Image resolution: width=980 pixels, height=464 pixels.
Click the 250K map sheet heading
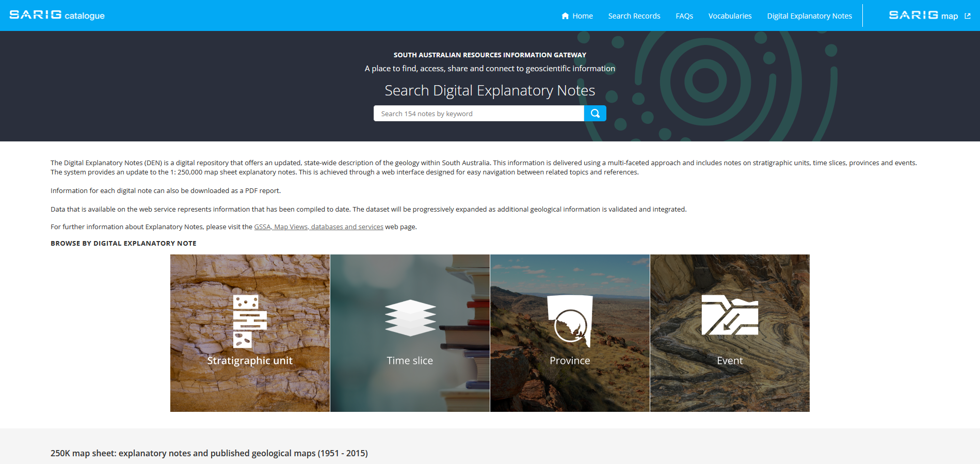click(x=209, y=453)
